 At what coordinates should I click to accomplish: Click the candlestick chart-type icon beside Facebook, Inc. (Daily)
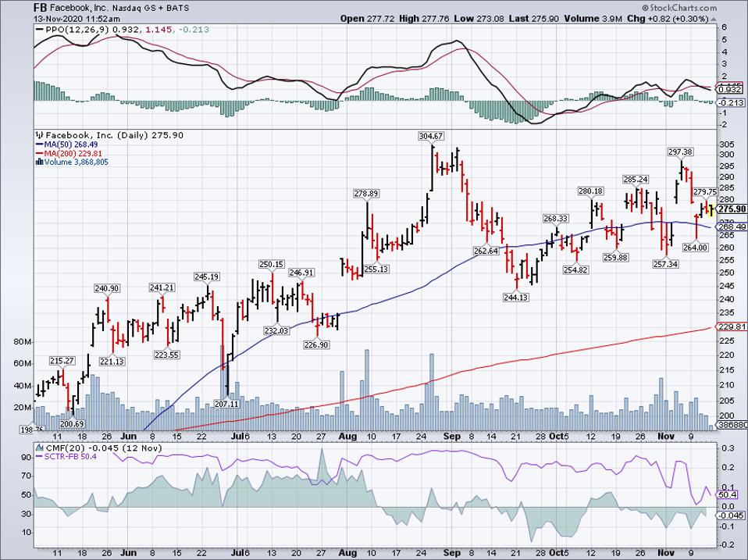(x=40, y=135)
